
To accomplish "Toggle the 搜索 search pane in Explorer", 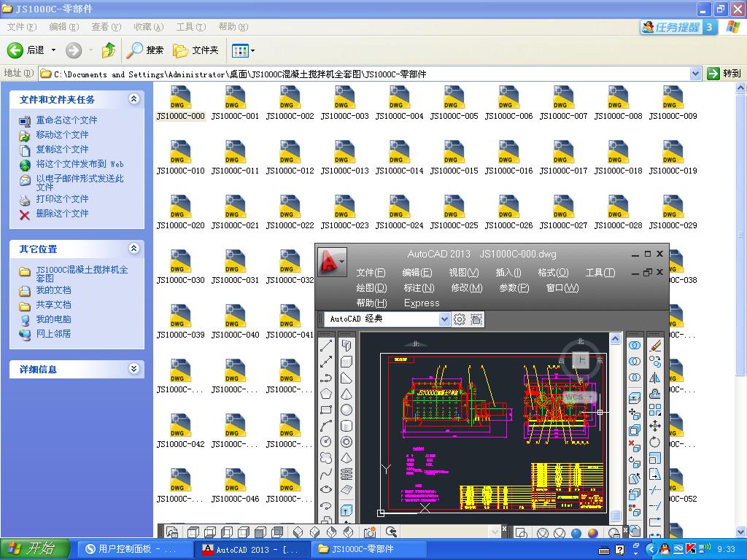I will pyautogui.click(x=145, y=50).
